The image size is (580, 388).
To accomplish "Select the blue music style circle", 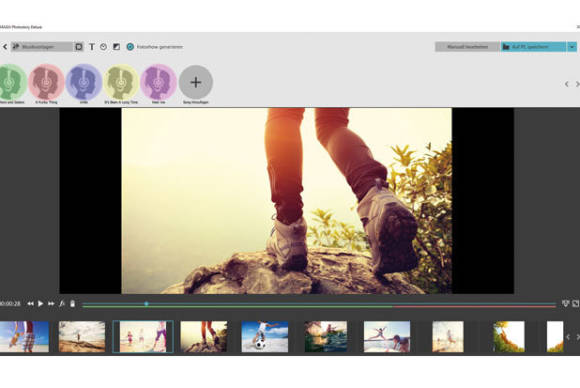I will pyautogui.click(x=84, y=82).
